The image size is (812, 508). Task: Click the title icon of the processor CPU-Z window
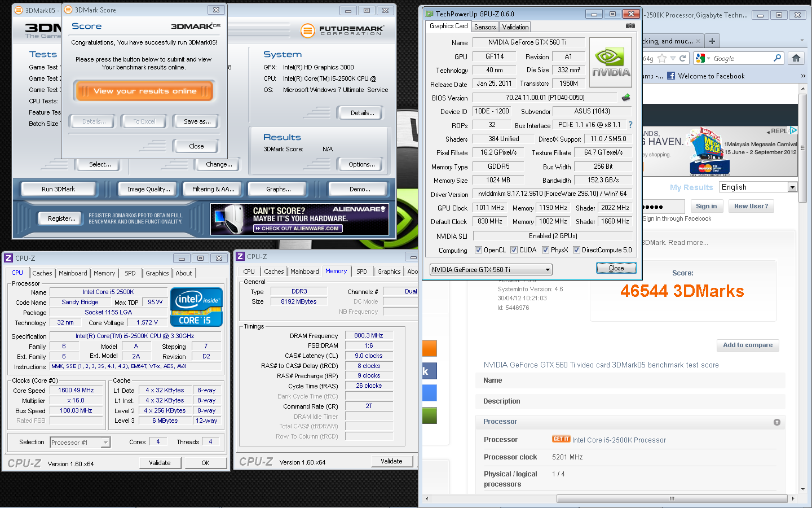click(8, 258)
